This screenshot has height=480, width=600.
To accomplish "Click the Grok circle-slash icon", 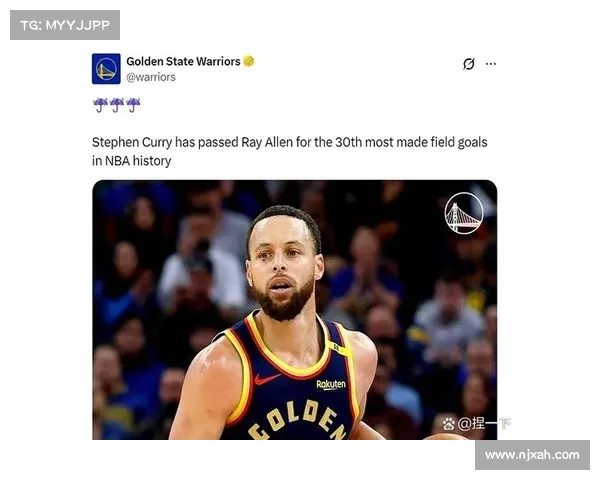I will pos(468,64).
